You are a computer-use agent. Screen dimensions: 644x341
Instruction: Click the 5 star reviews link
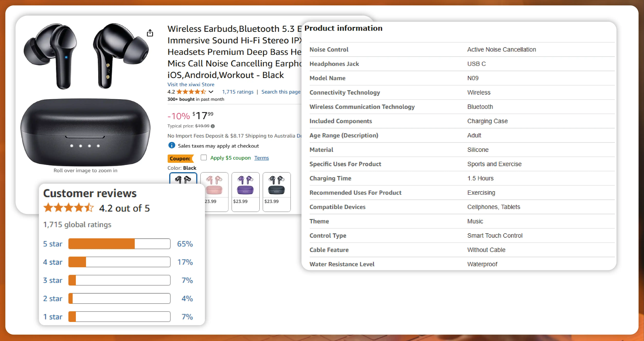coord(52,244)
